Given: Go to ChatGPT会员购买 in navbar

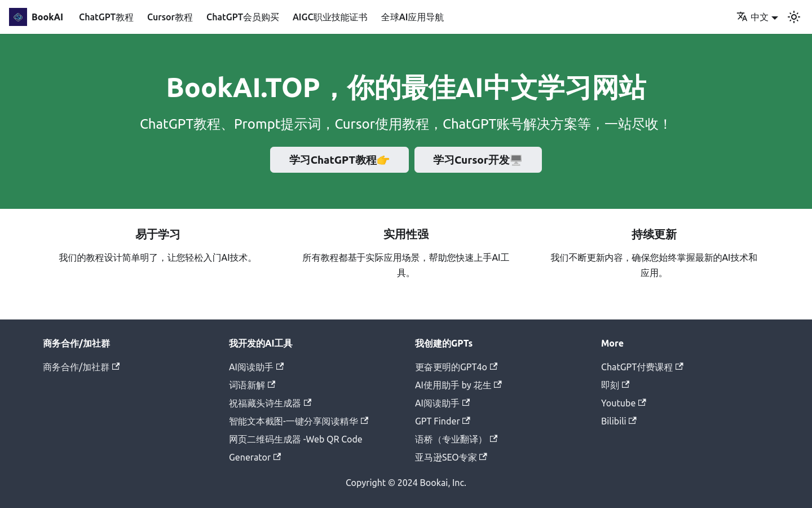Looking at the screenshot, I should [242, 17].
